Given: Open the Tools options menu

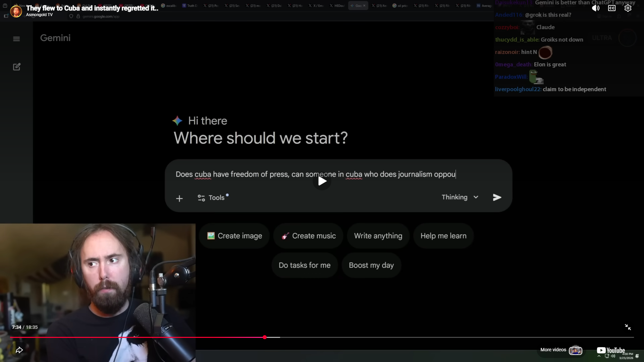Looking at the screenshot, I should click(x=212, y=198).
